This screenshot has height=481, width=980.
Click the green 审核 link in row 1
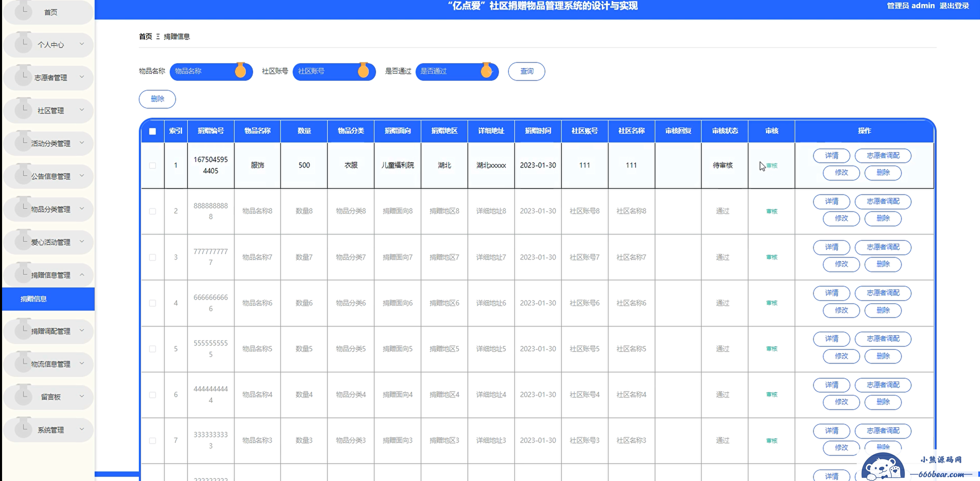tap(772, 166)
